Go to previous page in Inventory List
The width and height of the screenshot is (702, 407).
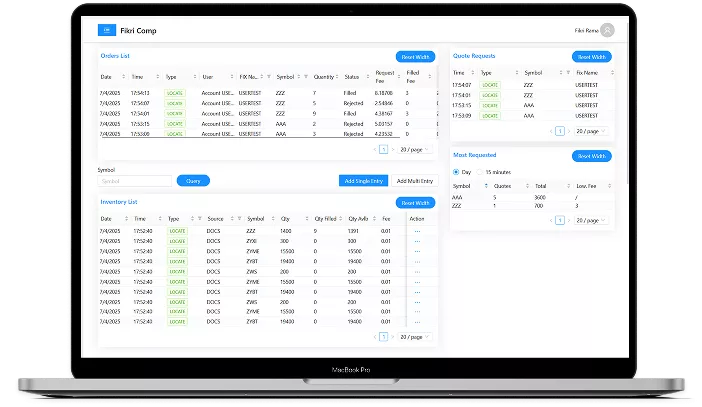pos(375,337)
